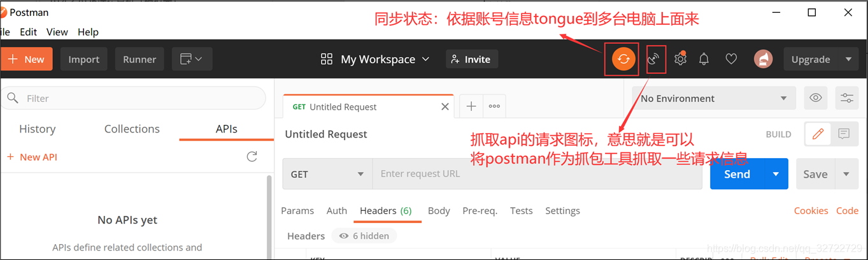
Task: Click the Enter request URL field
Action: [537, 174]
